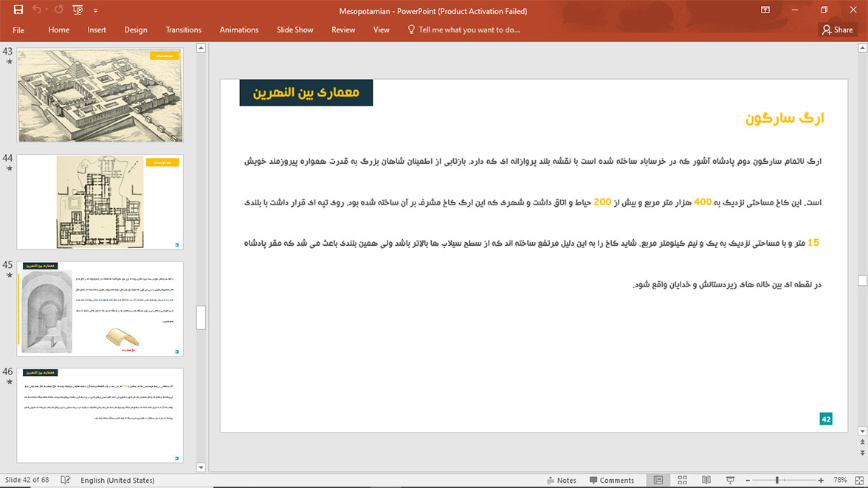Open undo history dropdown arrow

(46, 10)
